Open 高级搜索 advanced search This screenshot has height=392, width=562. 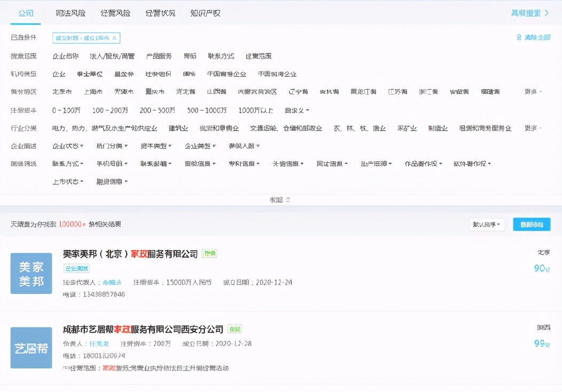click(x=529, y=13)
